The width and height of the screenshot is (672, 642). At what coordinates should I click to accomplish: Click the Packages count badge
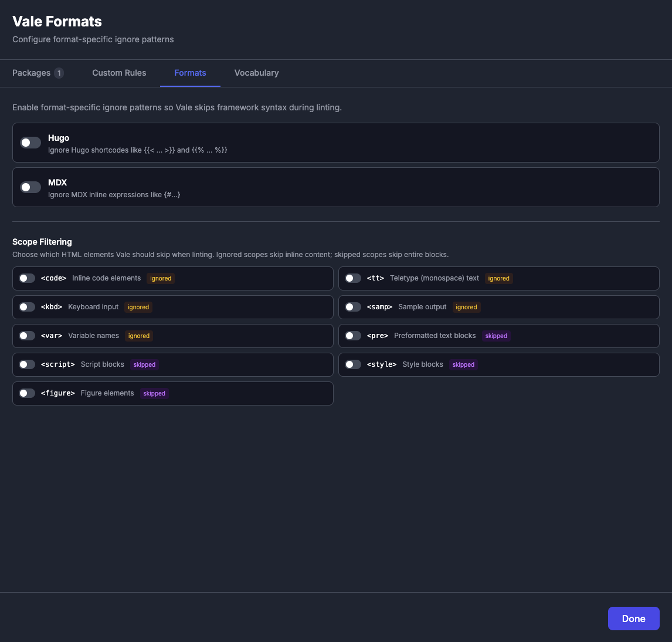point(59,73)
